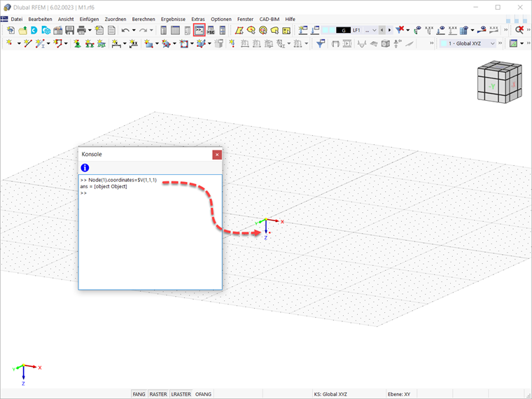This screenshot has height=399, width=532.
Task: Click the cyan swatch in coordinate system selector
Action: (443, 43)
